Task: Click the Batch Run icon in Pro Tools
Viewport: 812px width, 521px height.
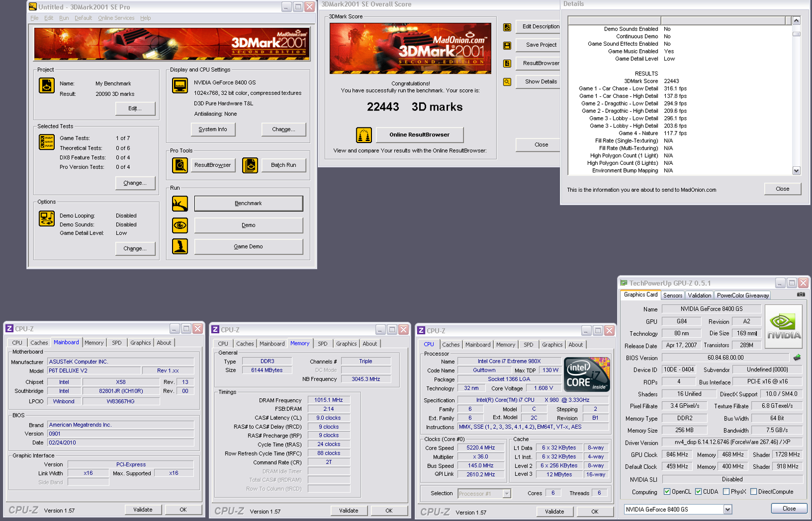Action: pos(250,165)
